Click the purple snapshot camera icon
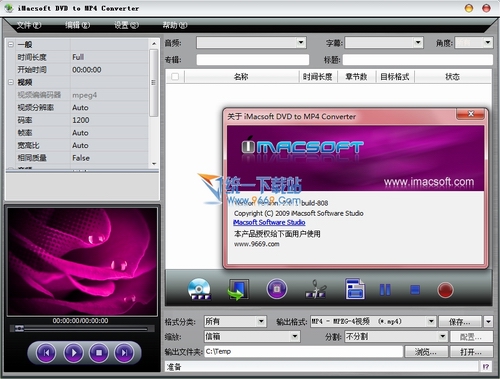This screenshot has height=379, width=500. pyautogui.click(x=277, y=289)
